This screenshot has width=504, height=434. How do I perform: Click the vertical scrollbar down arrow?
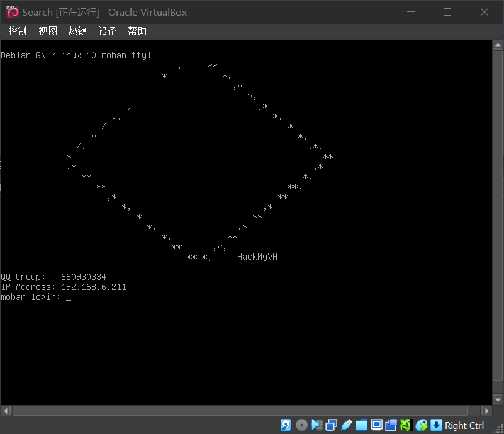(x=498, y=399)
